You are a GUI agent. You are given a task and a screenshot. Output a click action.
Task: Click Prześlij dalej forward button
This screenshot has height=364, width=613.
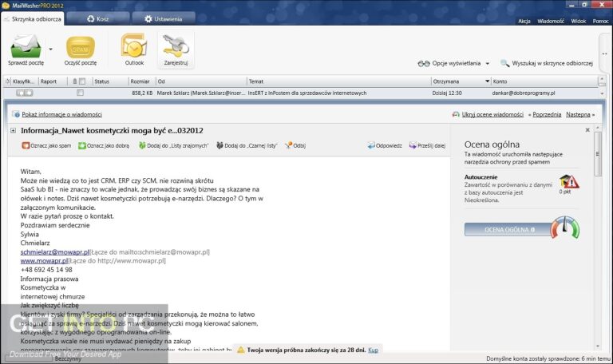coord(427,145)
